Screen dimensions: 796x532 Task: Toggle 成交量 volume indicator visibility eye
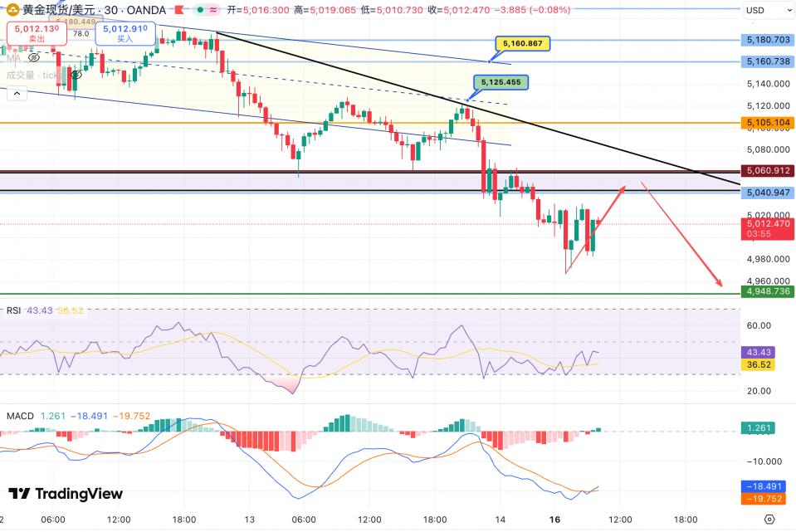75,75
